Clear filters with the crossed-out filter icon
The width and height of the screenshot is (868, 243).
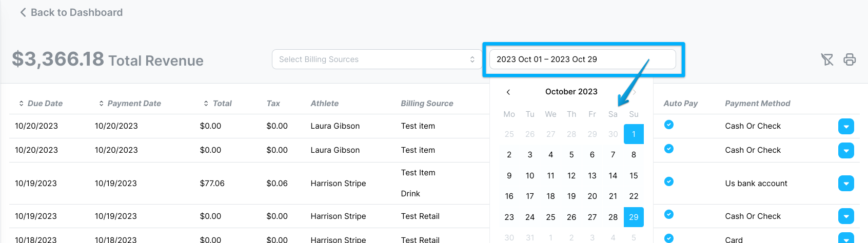pos(827,59)
